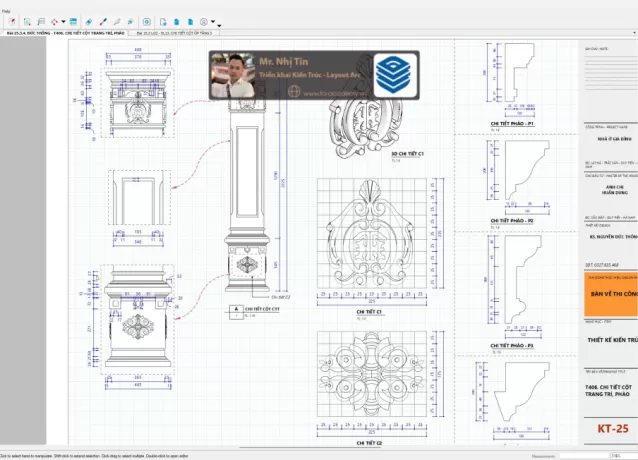The image size is (638, 460).
Task: Select the 'T406. CHI TIẾT CỘT TRANG TRÍ, PHÀO' title
Action: [609, 390]
